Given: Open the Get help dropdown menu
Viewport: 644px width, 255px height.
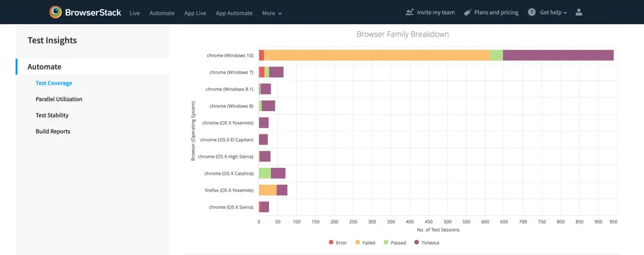Looking at the screenshot, I should (x=553, y=12).
